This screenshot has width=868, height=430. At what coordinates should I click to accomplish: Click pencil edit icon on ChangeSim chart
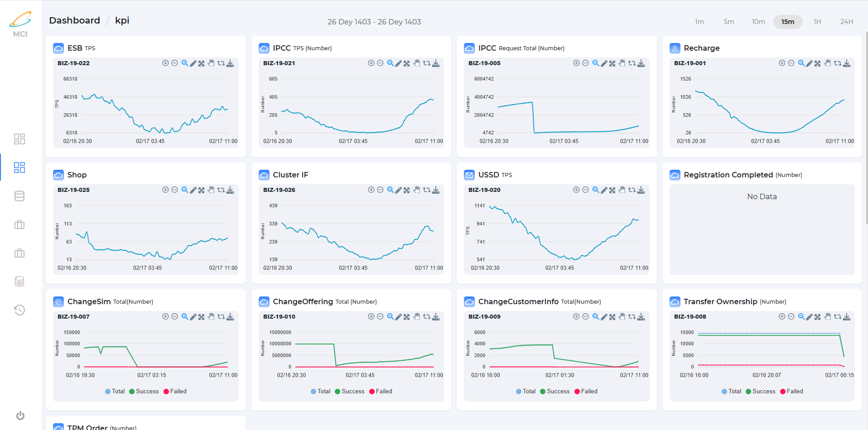[193, 317]
